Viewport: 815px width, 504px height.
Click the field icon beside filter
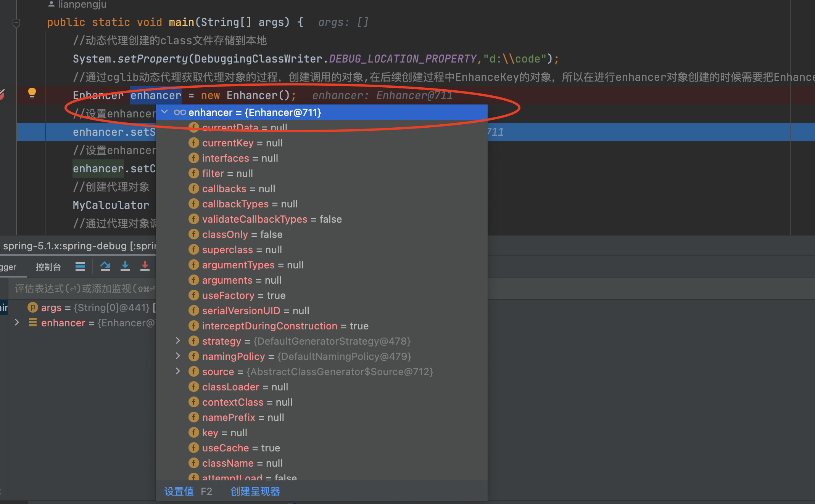194,173
